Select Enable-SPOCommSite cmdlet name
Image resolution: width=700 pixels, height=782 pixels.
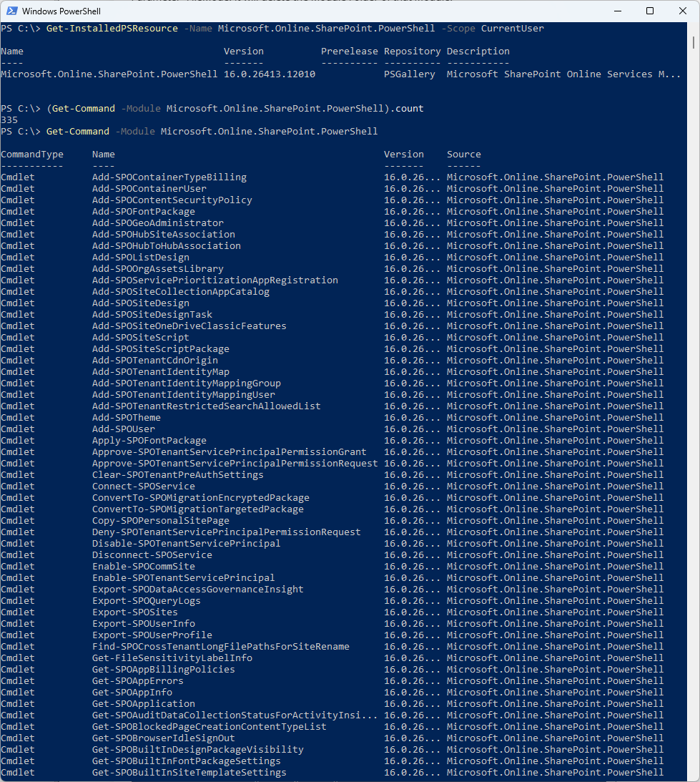(x=144, y=567)
